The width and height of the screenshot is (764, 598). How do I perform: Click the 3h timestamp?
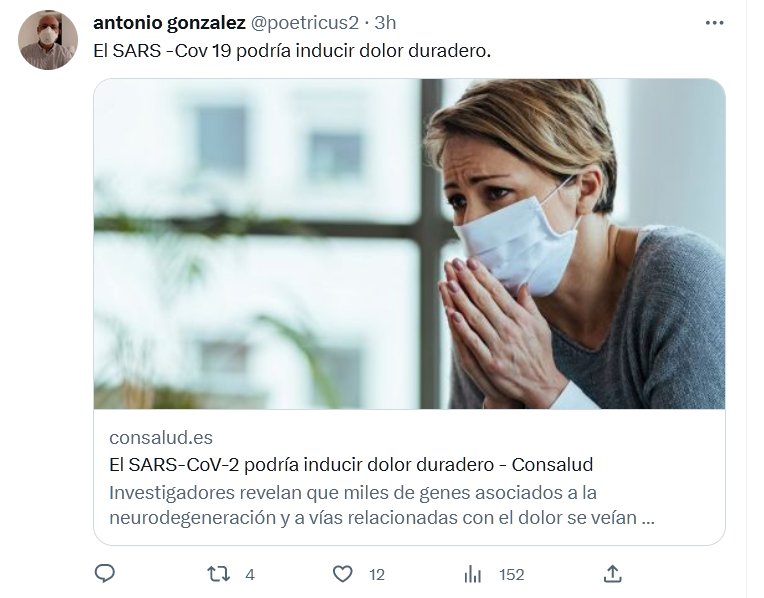tap(385, 22)
